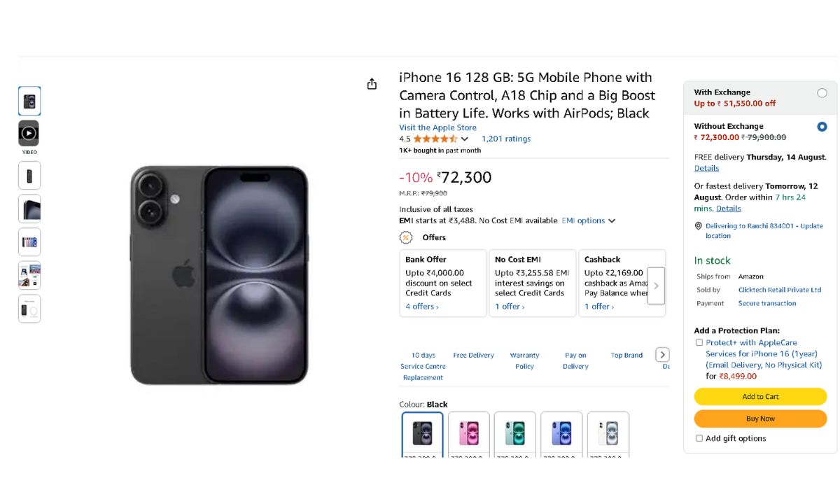Open the 4 offers bank offer link

click(422, 307)
